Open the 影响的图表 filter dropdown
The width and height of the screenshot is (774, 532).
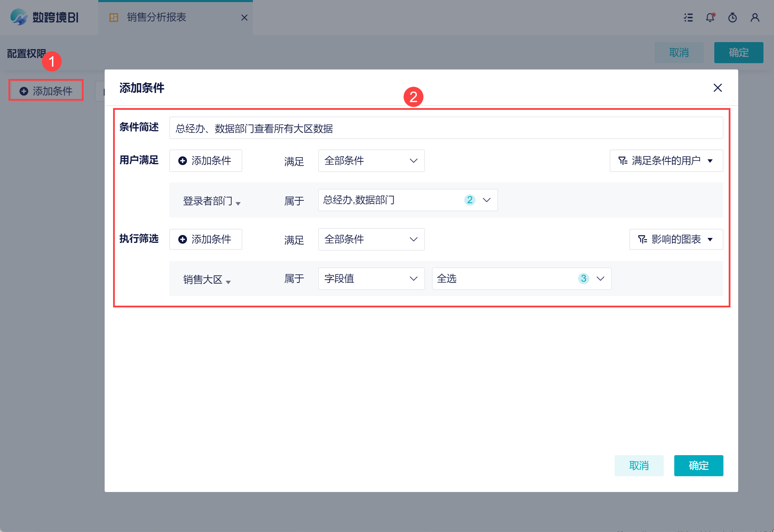pyautogui.click(x=676, y=239)
